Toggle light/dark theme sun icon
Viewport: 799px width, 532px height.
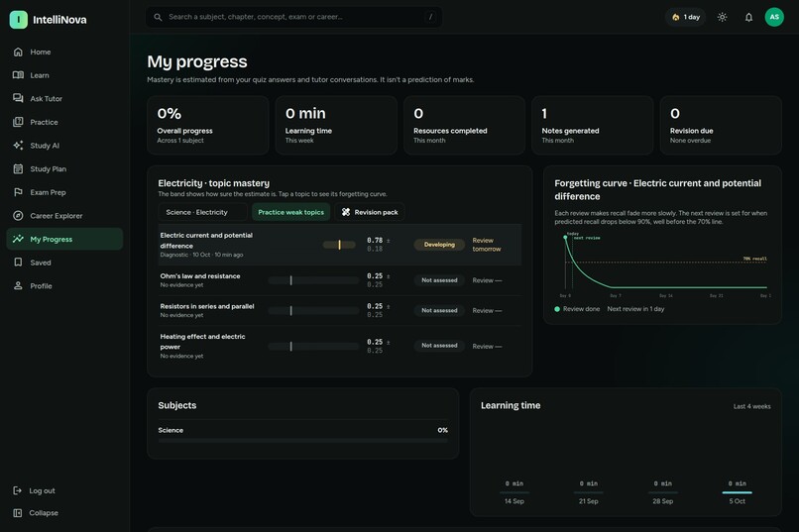722,17
